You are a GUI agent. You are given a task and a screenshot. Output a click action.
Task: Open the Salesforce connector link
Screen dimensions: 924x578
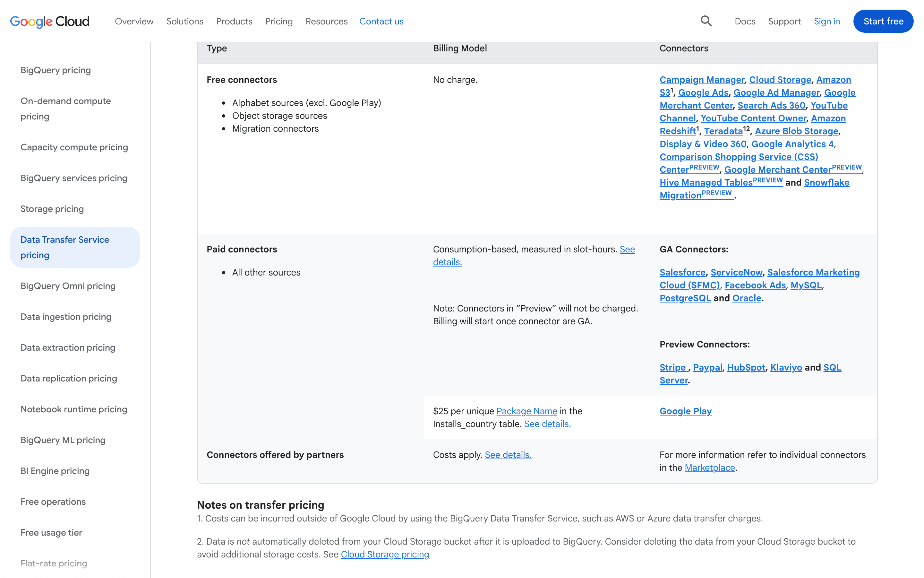(682, 273)
